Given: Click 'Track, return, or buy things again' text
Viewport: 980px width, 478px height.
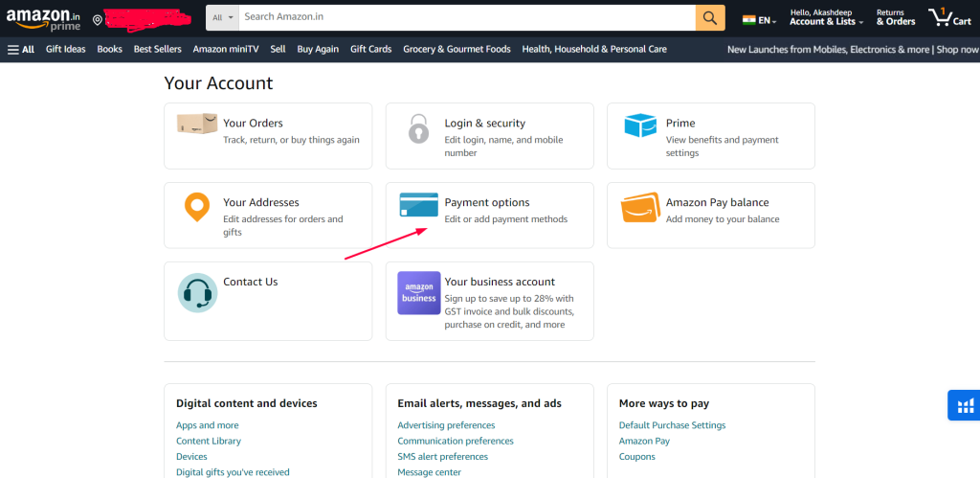Looking at the screenshot, I should click(291, 140).
